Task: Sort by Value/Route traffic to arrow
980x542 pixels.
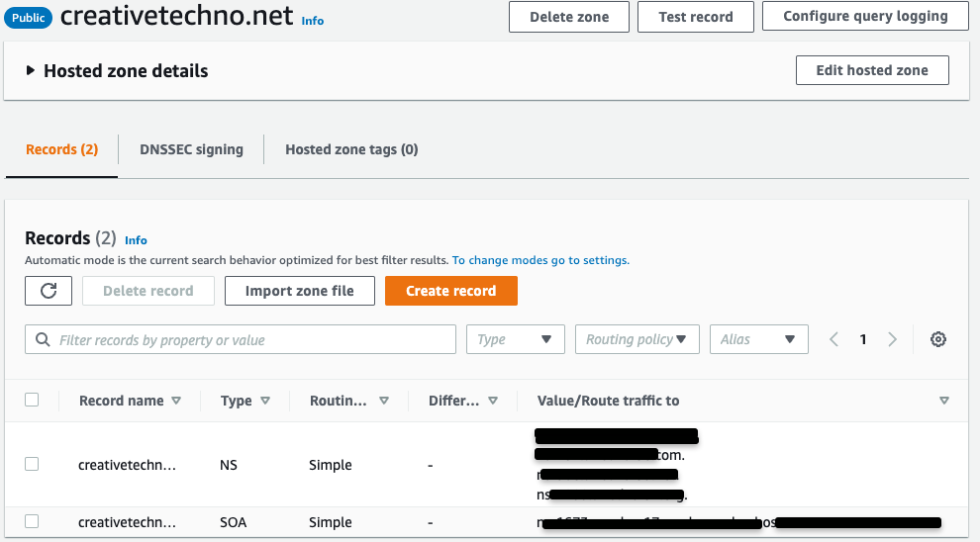Action: point(943,401)
